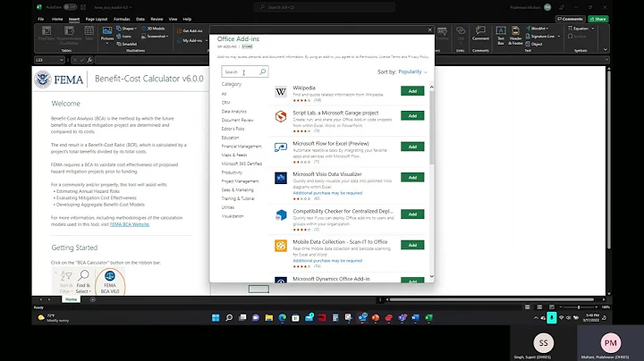Switch to the Formulas tab
Image resolution: width=644 pixels, height=361 pixels.
tap(122, 19)
